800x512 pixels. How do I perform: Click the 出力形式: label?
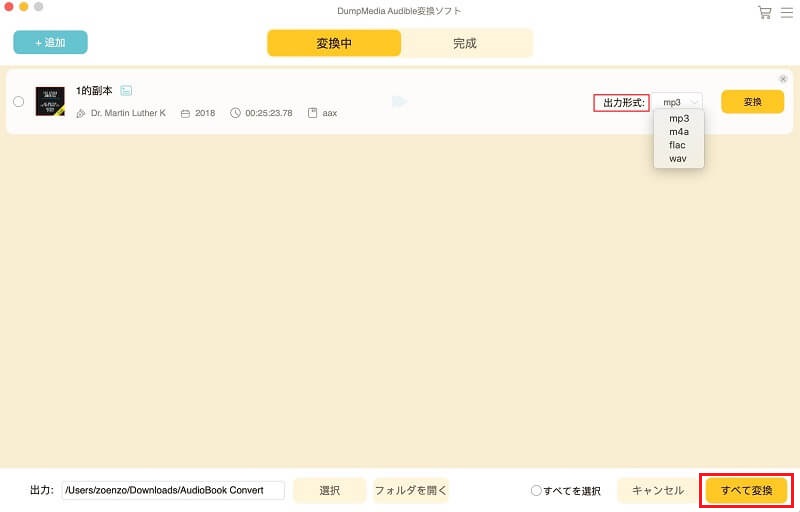[x=624, y=103]
